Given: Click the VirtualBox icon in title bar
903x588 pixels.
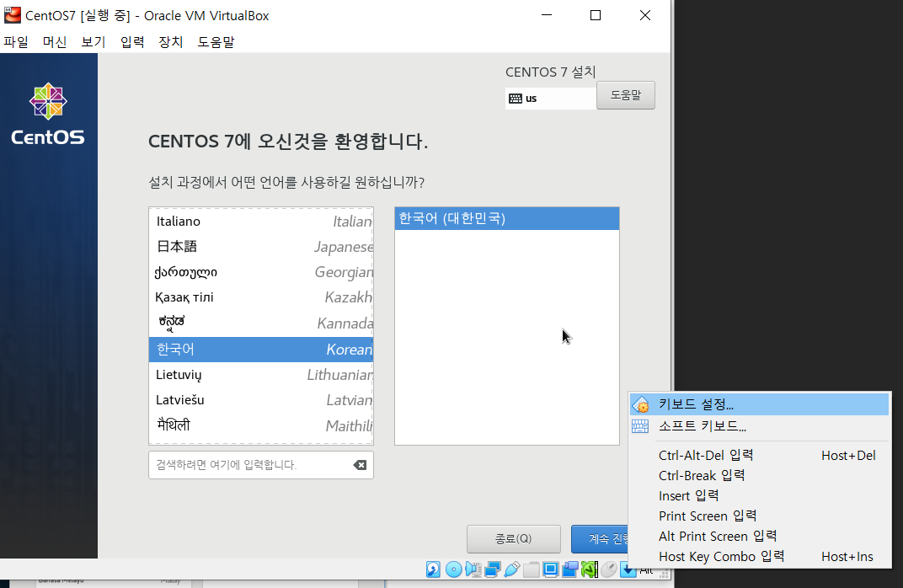Looking at the screenshot, I should point(12,15).
